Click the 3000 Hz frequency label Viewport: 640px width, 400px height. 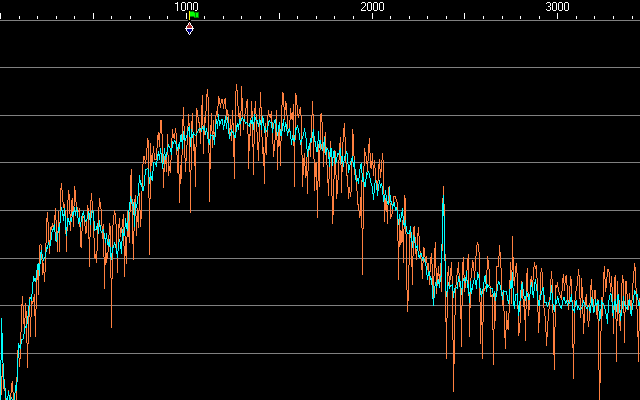[x=557, y=7]
